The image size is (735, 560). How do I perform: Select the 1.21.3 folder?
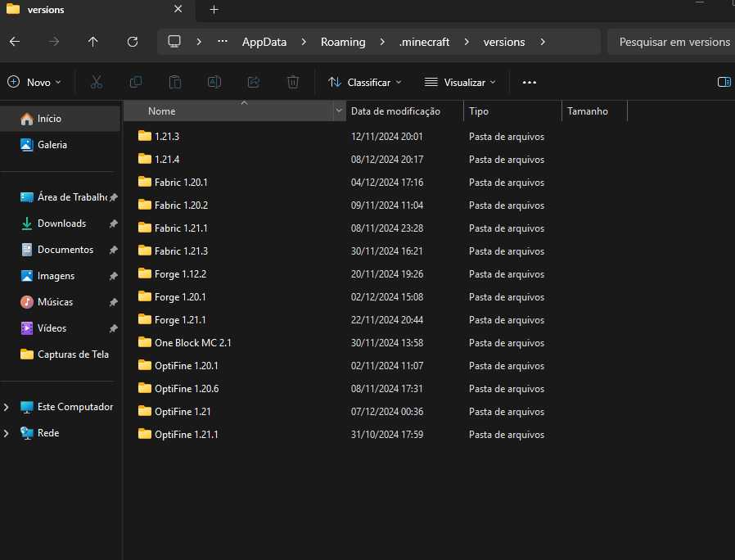(159, 137)
